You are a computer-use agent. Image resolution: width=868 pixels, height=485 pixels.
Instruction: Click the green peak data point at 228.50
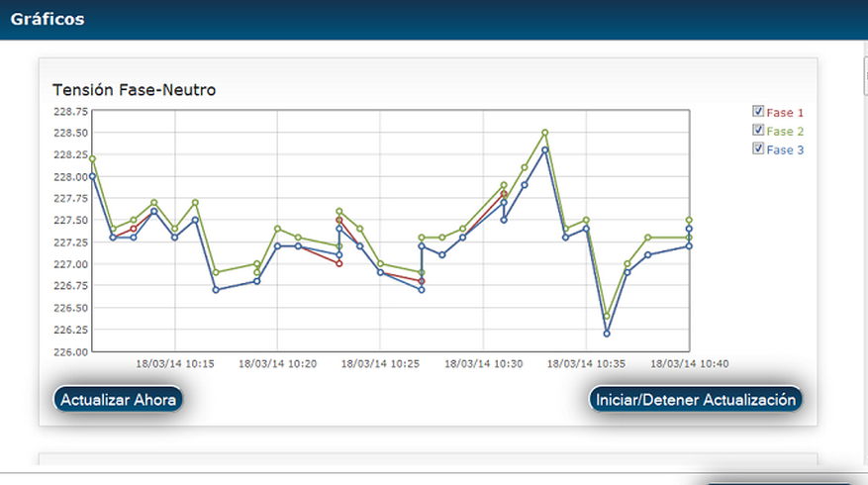click(544, 133)
